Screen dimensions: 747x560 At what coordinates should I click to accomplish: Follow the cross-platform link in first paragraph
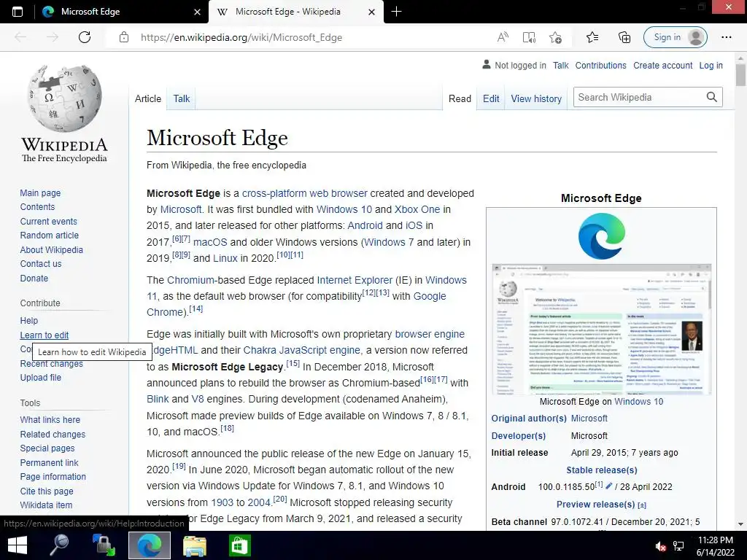(274, 193)
